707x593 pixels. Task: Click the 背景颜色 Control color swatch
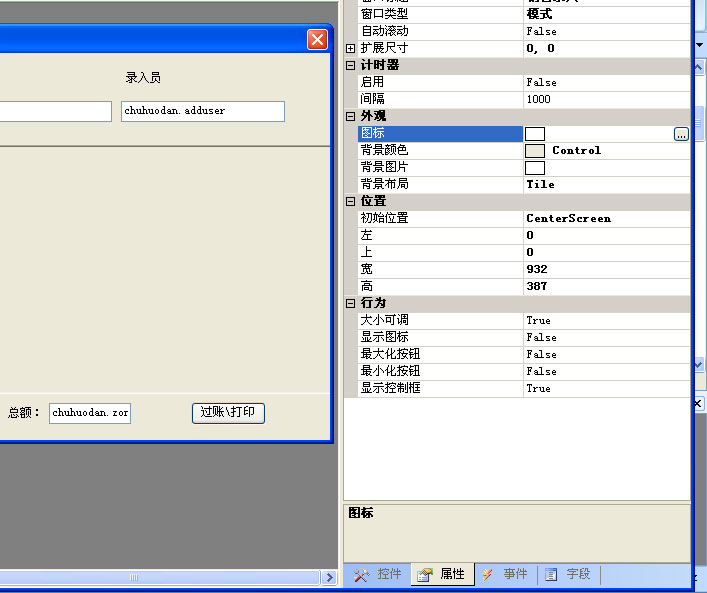pyautogui.click(x=535, y=151)
